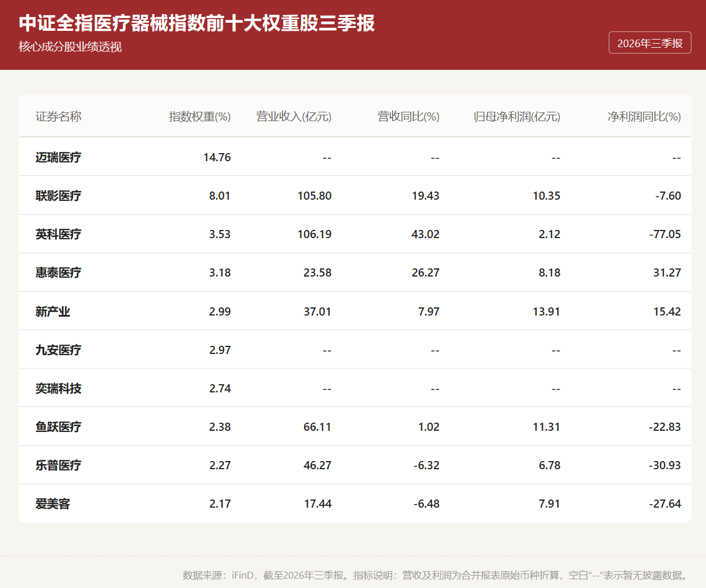
Task: Select the 新产业 stock name
Action: pos(52,311)
